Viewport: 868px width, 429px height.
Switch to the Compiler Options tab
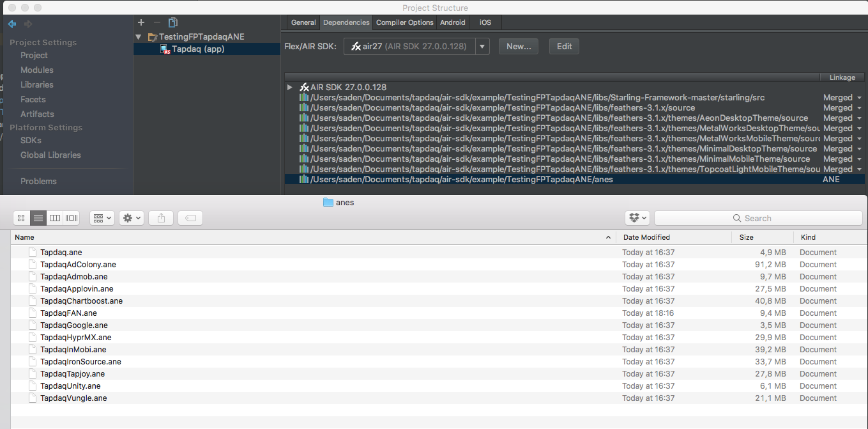[x=404, y=22]
